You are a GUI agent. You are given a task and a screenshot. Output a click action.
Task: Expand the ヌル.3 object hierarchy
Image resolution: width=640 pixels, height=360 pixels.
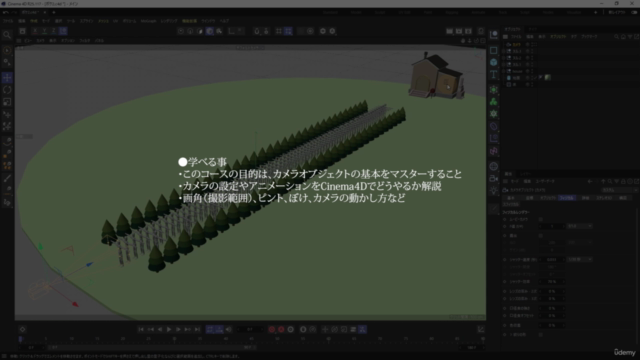click(x=504, y=51)
